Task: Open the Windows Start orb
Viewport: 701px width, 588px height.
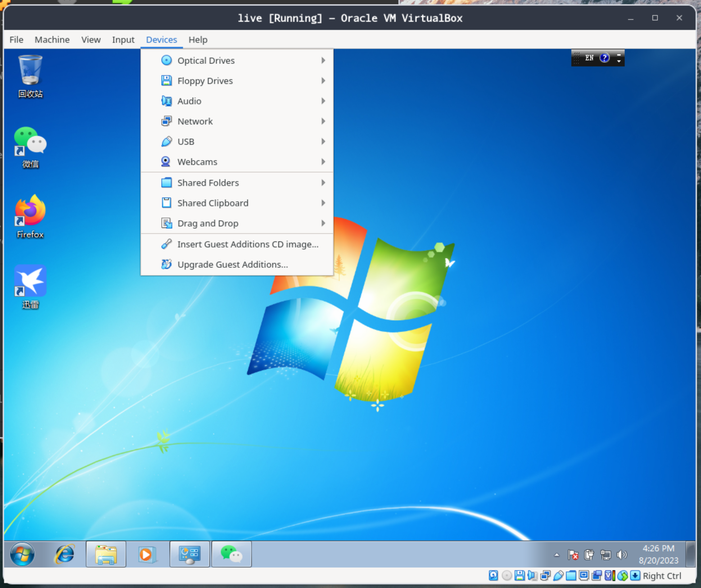Action: point(22,554)
